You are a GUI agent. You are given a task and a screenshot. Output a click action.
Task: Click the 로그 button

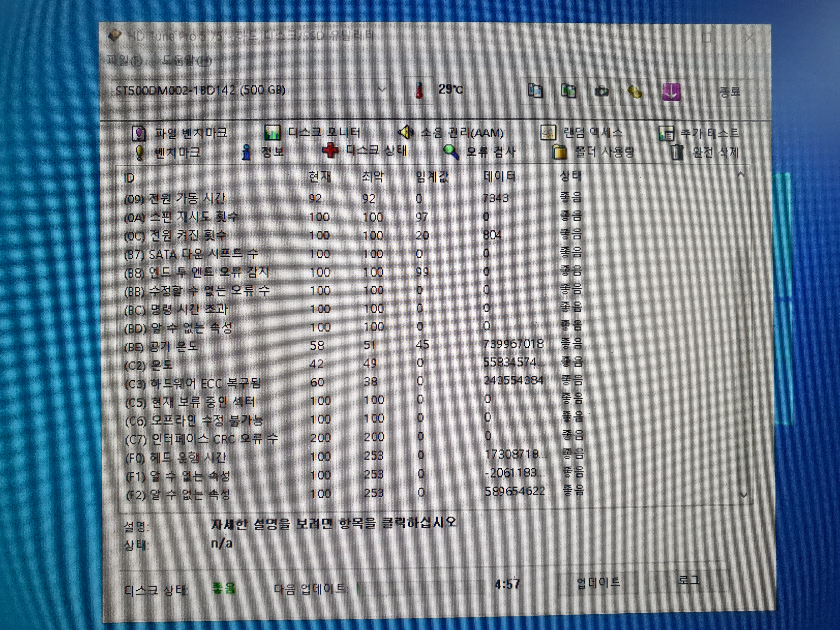[689, 581]
